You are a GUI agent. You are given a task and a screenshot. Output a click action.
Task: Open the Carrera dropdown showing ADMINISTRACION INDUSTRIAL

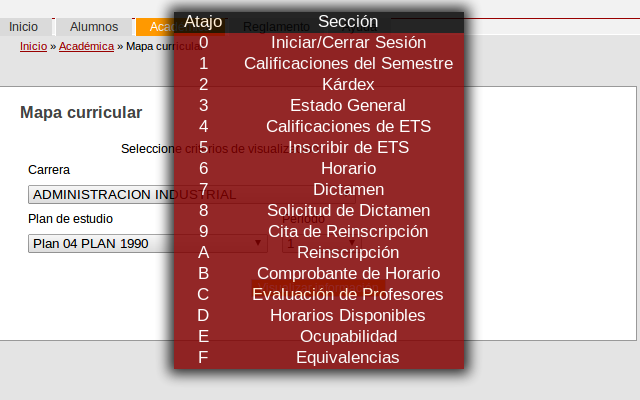click(191, 194)
